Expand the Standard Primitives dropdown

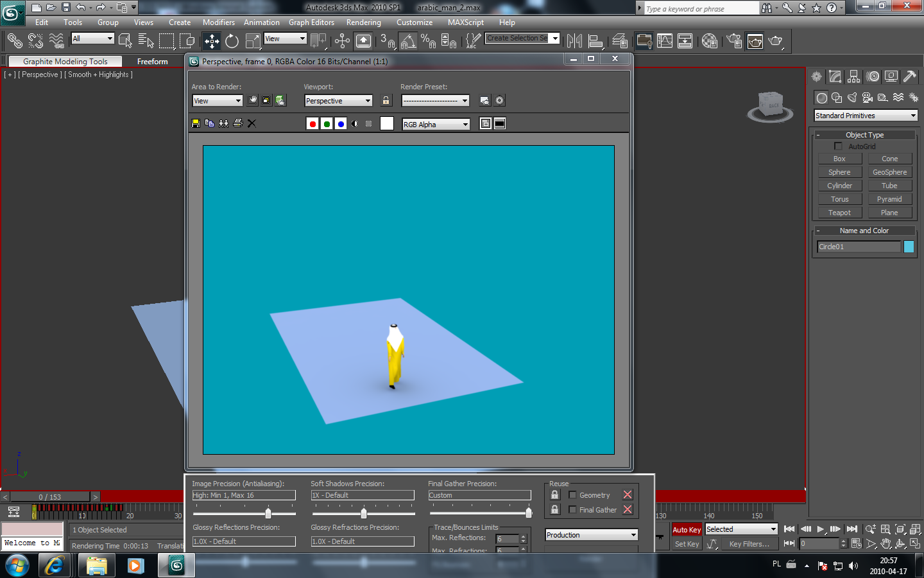coord(866,116)
